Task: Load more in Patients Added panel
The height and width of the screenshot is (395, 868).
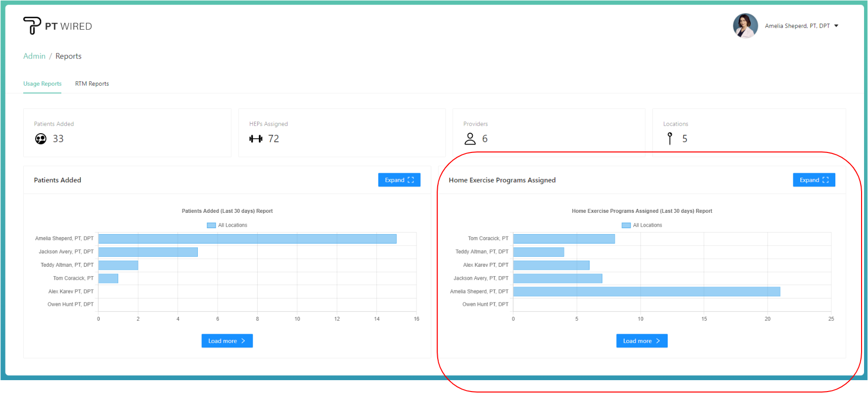Action: pos(227,341)
